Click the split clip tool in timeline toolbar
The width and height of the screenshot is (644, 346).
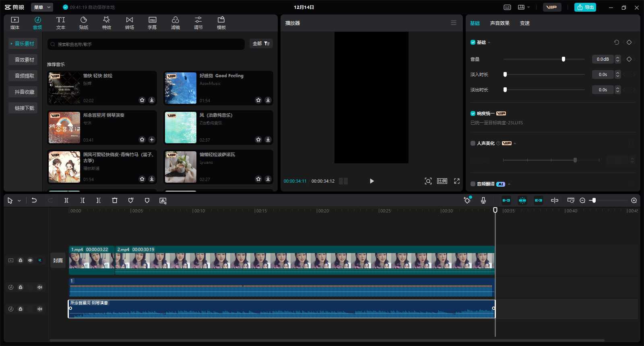pos(66,200)
